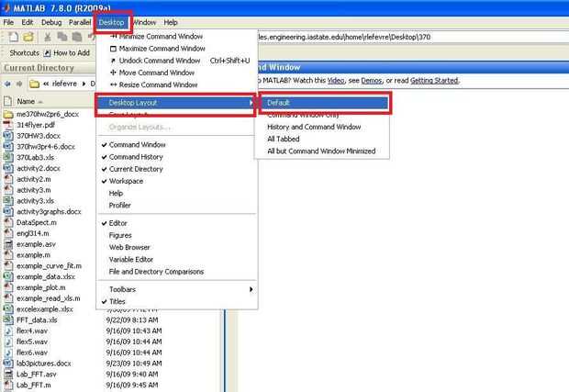Viewport: 569px width, 392px height.
Task: Click the Undock Command Window arrow icon
Action: (113, 61)
